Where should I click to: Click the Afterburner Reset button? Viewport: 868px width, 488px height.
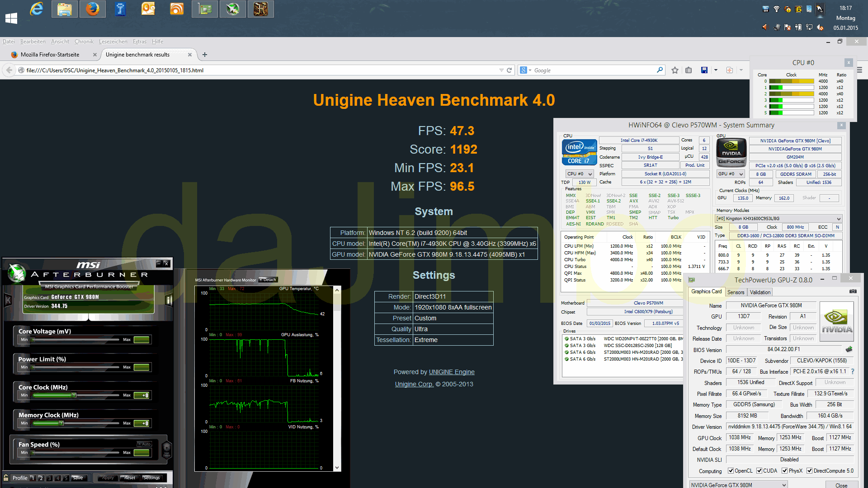pos(130,478)
